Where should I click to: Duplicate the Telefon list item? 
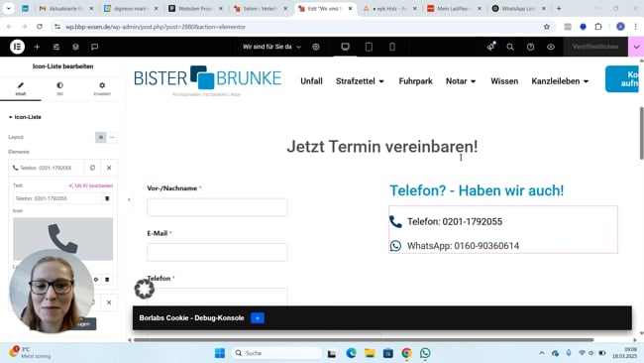92,168
